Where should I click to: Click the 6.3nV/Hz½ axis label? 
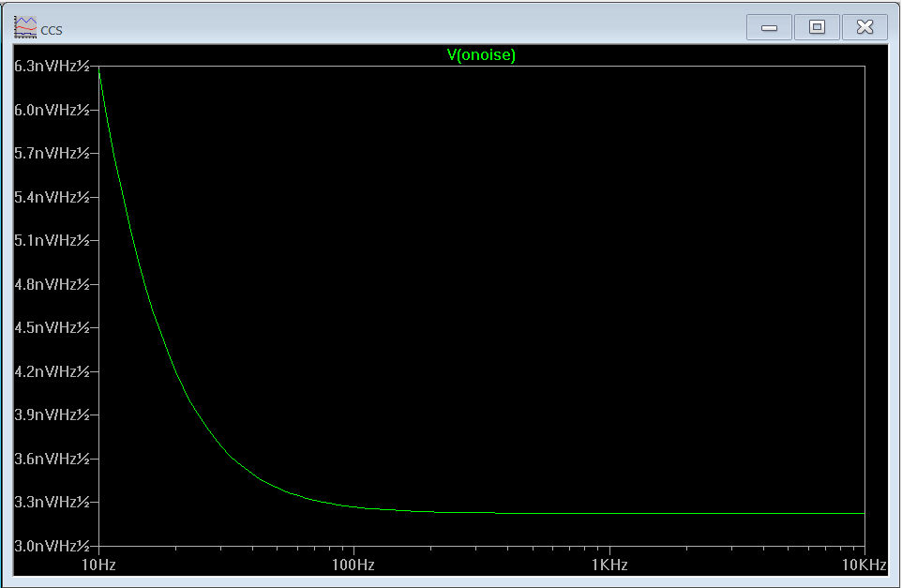pos(53,67)
